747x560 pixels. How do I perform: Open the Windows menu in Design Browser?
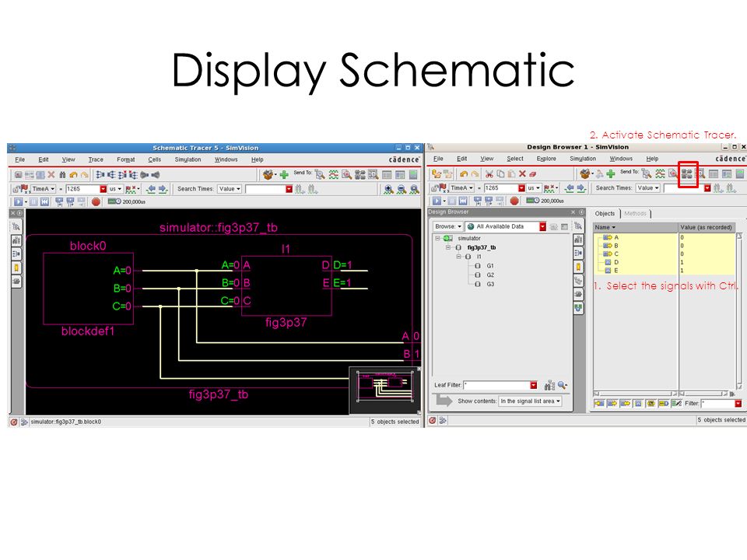coord(621,159)
